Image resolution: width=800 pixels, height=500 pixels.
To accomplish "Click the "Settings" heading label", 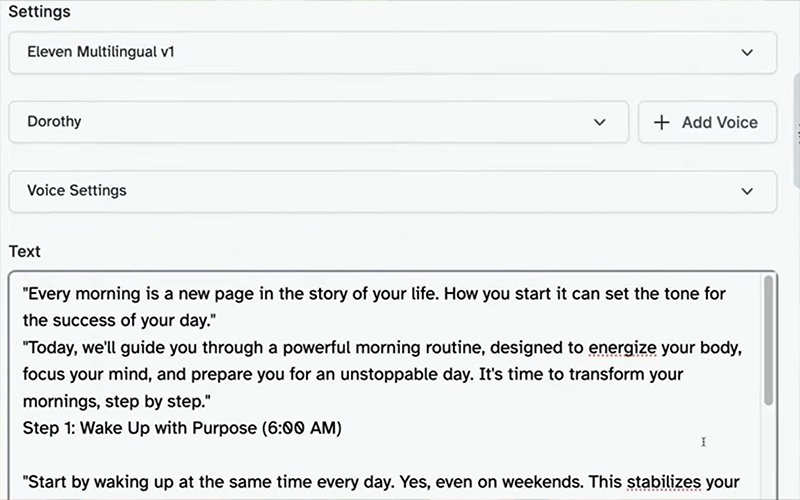I will click(40, 12).
